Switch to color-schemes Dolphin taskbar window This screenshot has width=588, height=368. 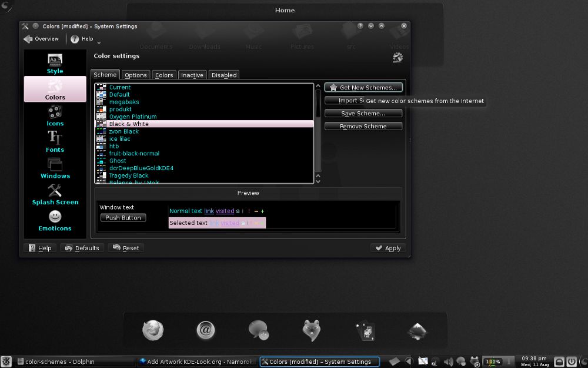(75, 362)
